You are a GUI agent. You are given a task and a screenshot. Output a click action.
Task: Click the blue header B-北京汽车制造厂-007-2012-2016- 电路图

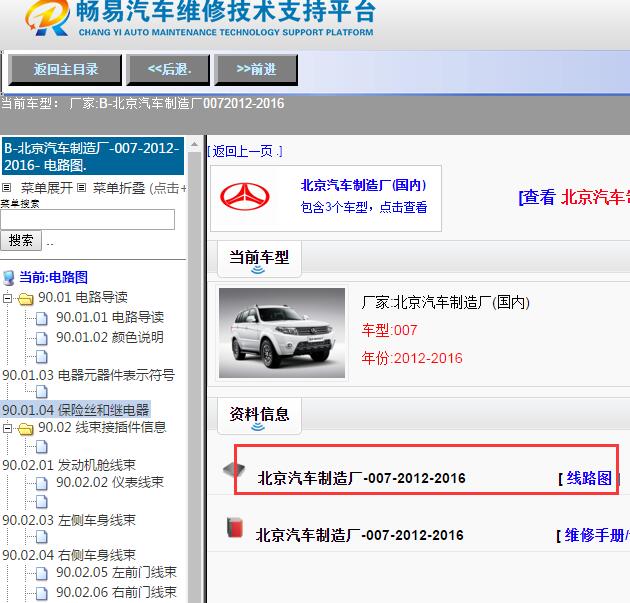[x=92, y=156]
